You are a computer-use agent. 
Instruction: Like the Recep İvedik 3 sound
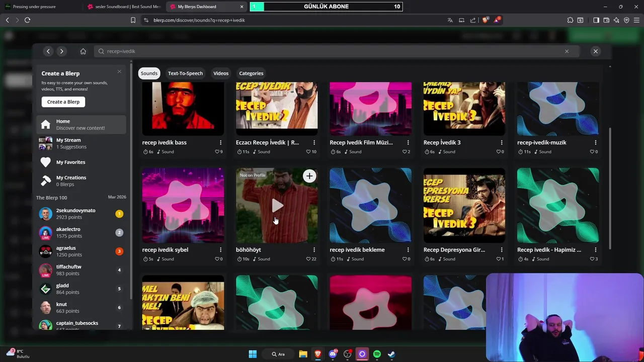point(500,151)
